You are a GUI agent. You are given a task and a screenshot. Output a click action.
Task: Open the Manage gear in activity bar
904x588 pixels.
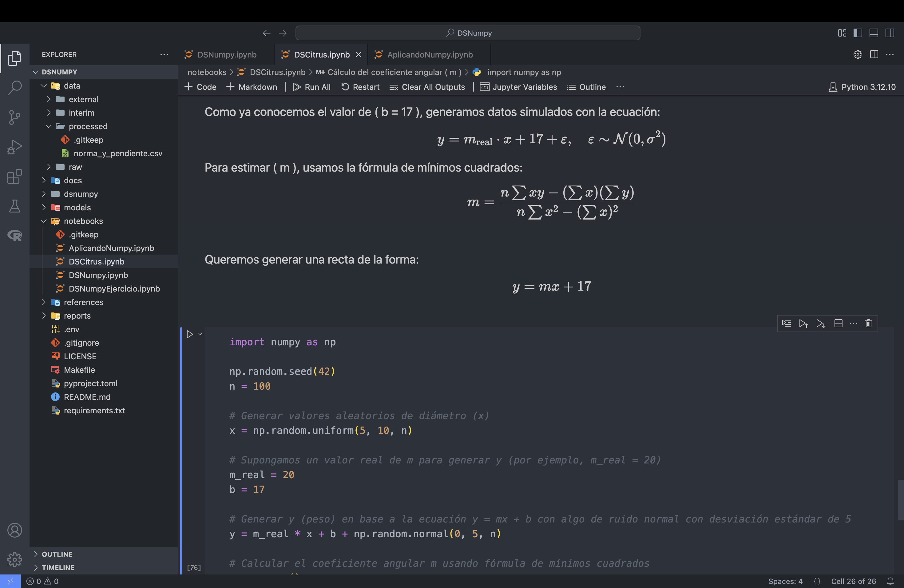click(14, 559)
